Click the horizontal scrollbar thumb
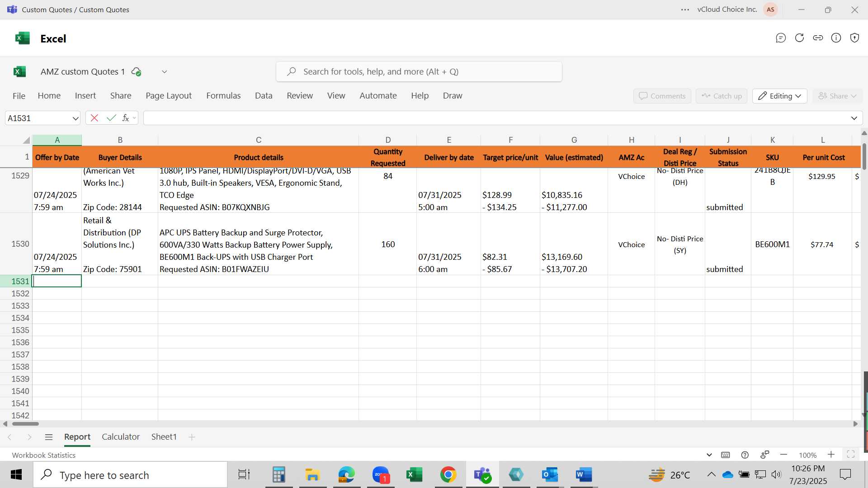Viewport: 868px width, 488px height. point(25,424)
